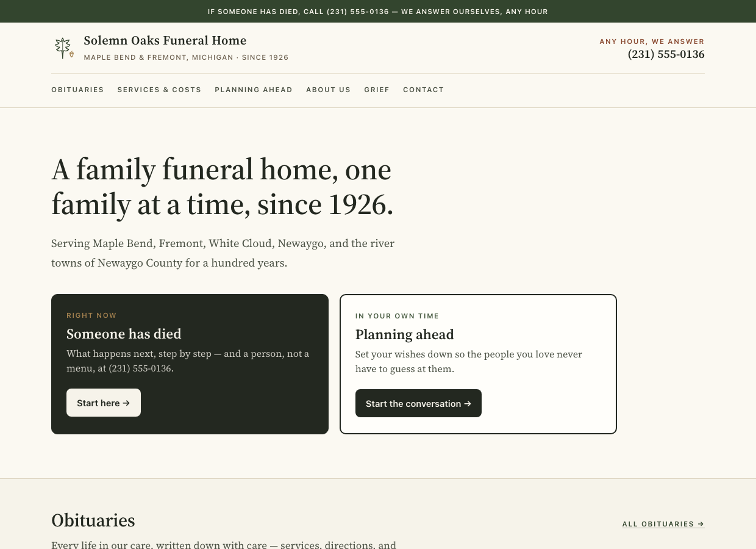Click the Start here button
The image size is (756, 549).
click(104, 403)
